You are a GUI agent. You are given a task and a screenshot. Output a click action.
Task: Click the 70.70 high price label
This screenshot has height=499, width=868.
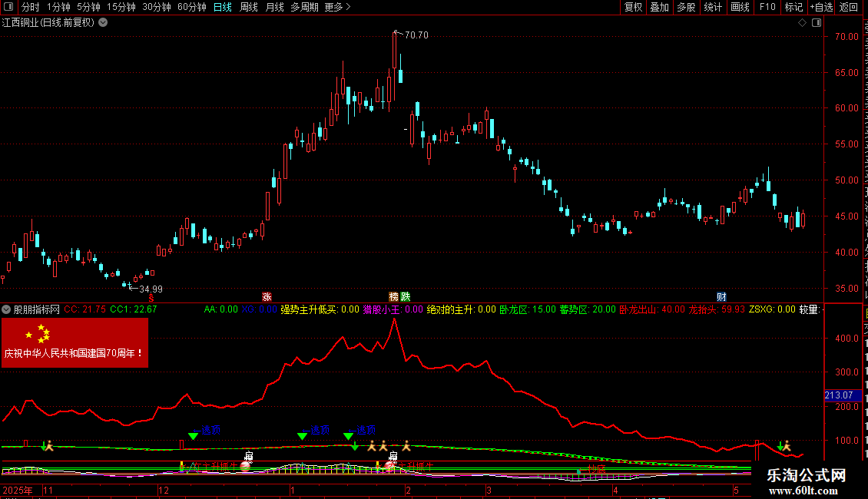point(416,35)
